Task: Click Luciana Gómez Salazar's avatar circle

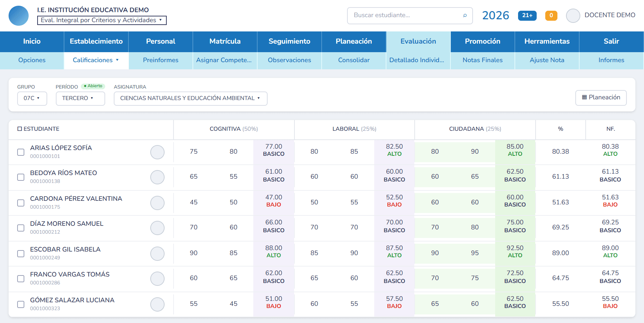Action: 157,304
